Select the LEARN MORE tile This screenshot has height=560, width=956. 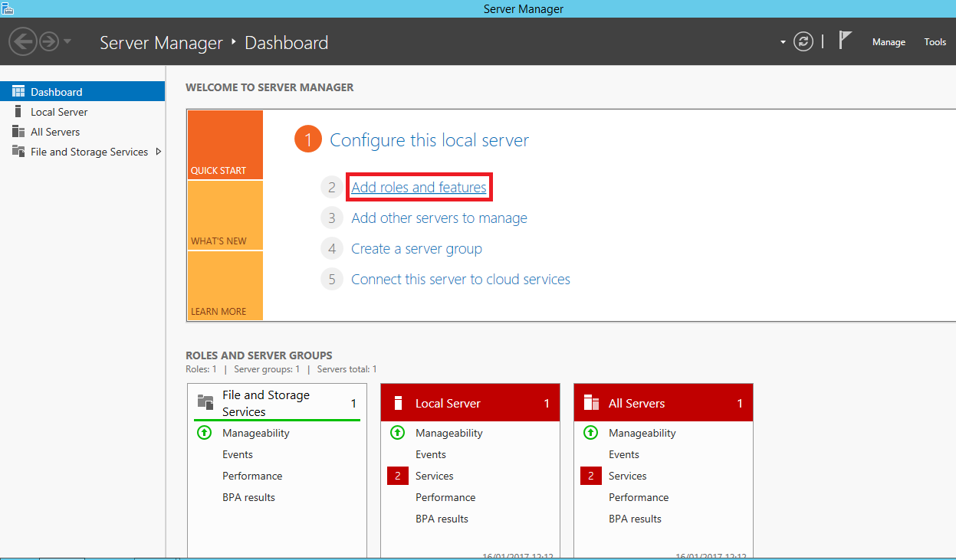[225, 286]
